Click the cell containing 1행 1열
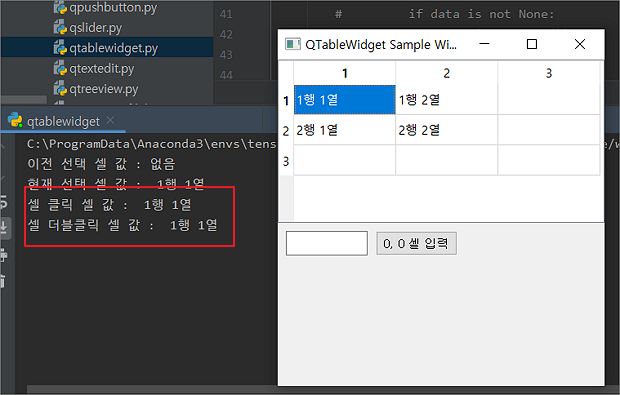620x395 pixels. (344, 100)
